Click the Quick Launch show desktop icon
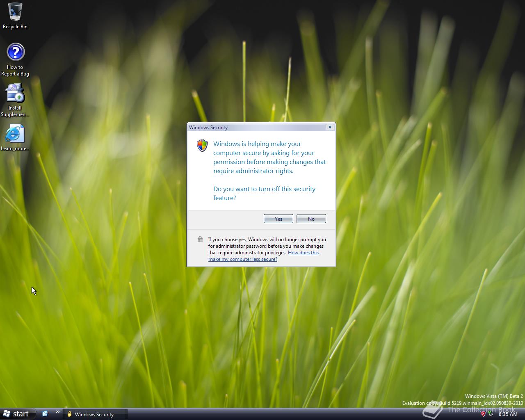This screenshot has height=420, width=525. pos(45,414)
